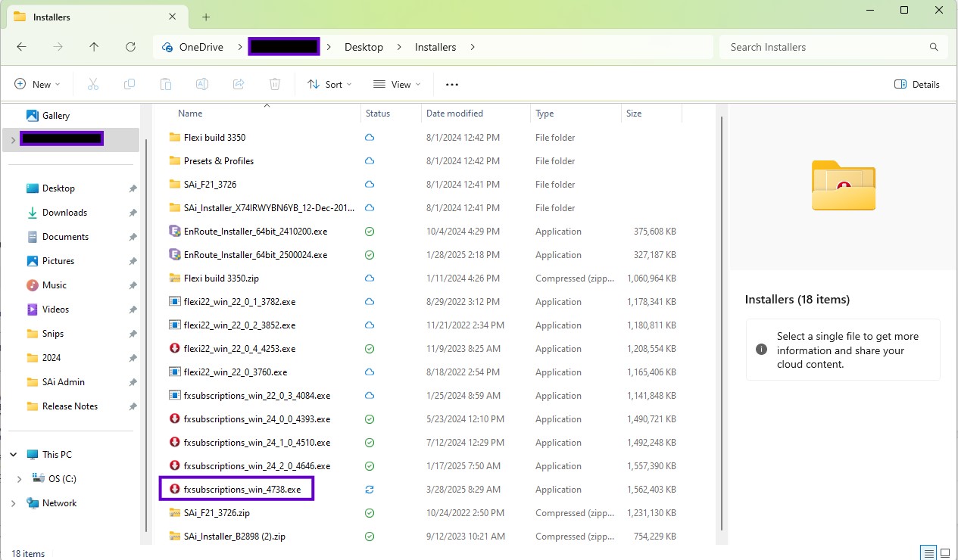Click the Search Installers field
The width and height of the screenshot is (958, 560).
coord(825,47)
